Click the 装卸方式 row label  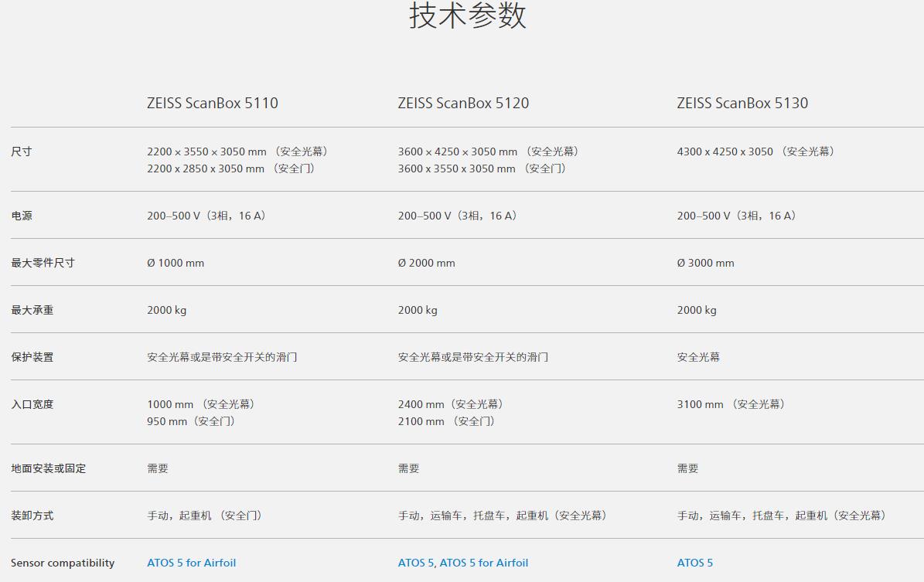[x=32, y=516]
